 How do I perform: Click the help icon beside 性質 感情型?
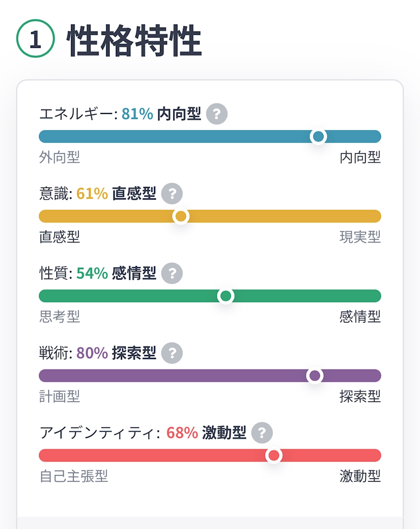(x=172, y=273)
